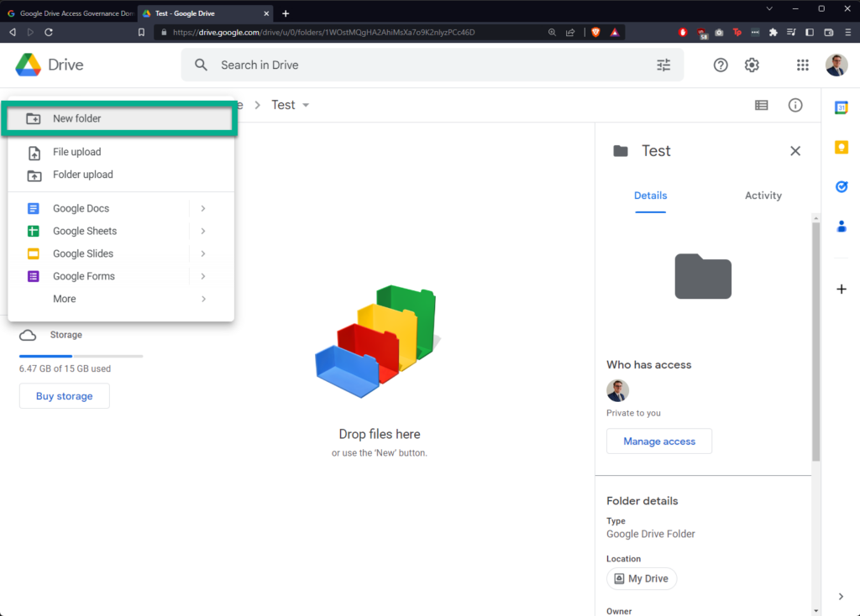Viewport: 860px width, 616px height.
Task: Open advanced search filter options icon
Action: coord(663,65)
